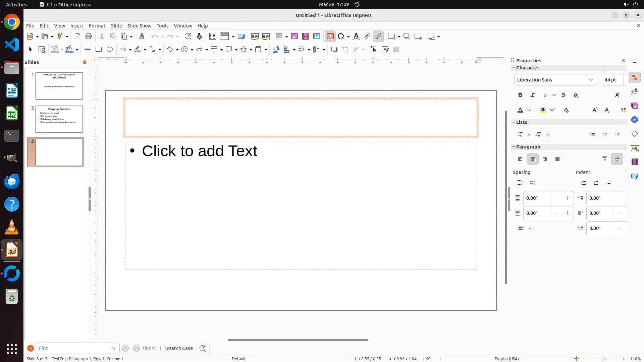The image size is (644, 362).
Task: Toggle Italic formatting in sidebar
Action: pyautogui.click(x=533, y=95)
